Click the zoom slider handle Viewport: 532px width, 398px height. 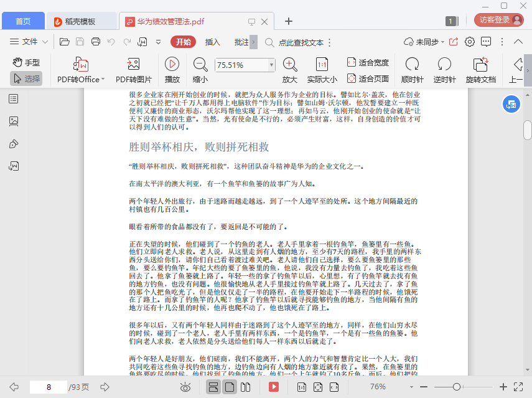click(x=456, y=387)
